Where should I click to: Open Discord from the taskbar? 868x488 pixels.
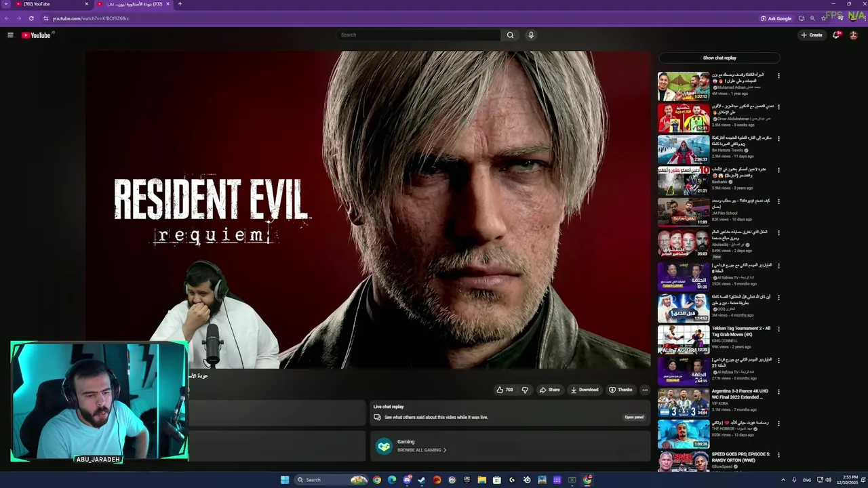pos(407,480)
